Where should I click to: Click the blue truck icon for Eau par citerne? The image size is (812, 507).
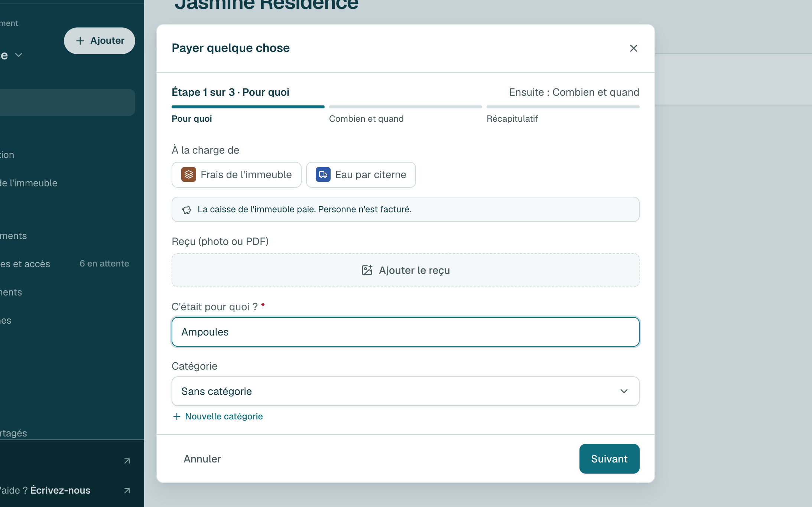tap(323, 174)
